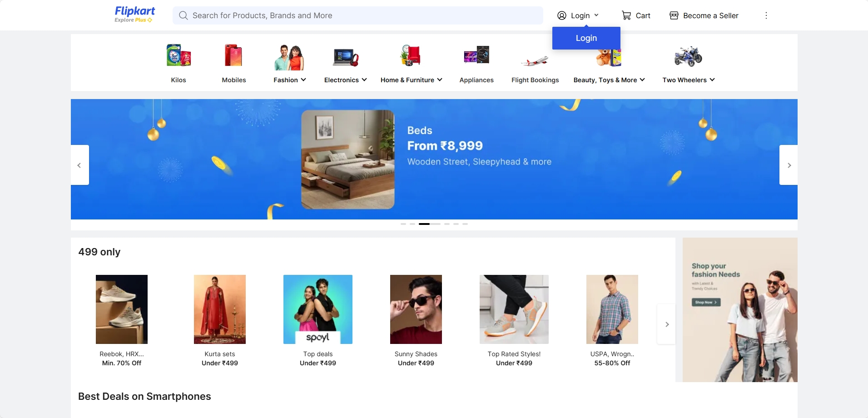Open the Cart link text
868x418 pixels.
point(643,15)
